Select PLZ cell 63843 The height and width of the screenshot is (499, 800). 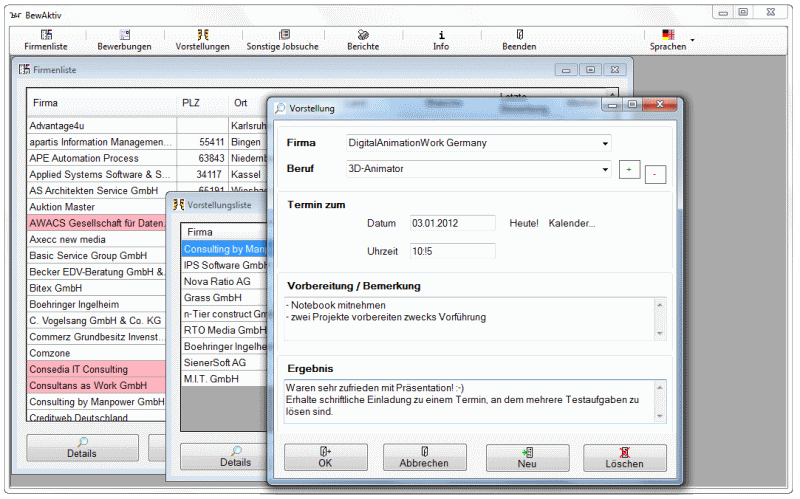pos(203,158)
